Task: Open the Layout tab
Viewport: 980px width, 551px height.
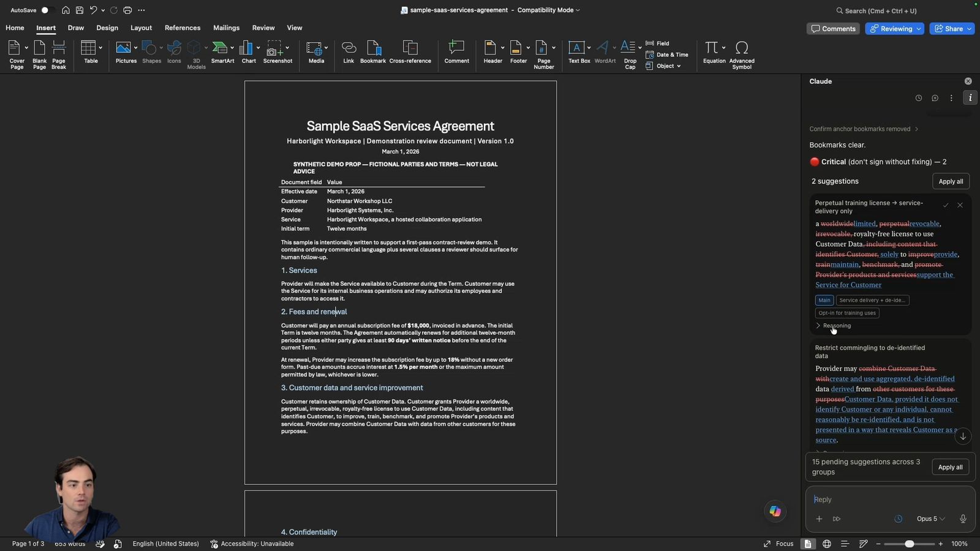Action: tap(141, 28)
